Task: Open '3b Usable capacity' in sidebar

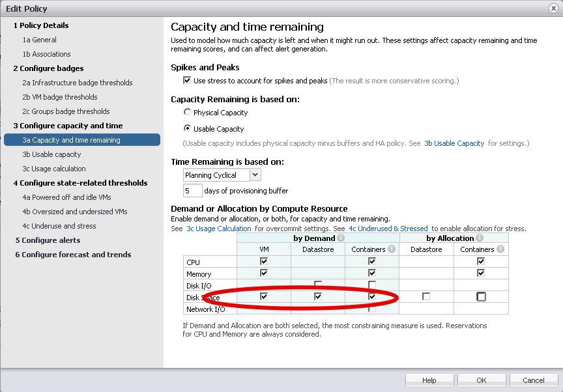Action: [x=51, y=154]
